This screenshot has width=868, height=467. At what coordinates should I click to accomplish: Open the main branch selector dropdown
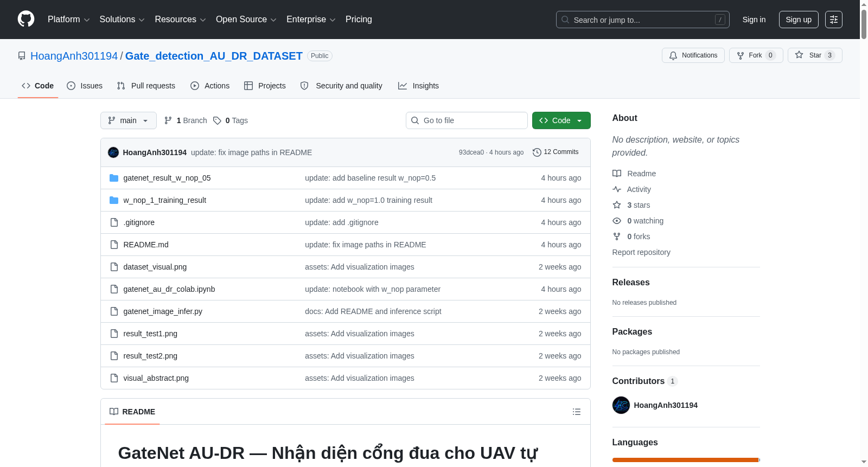(129, 120)
